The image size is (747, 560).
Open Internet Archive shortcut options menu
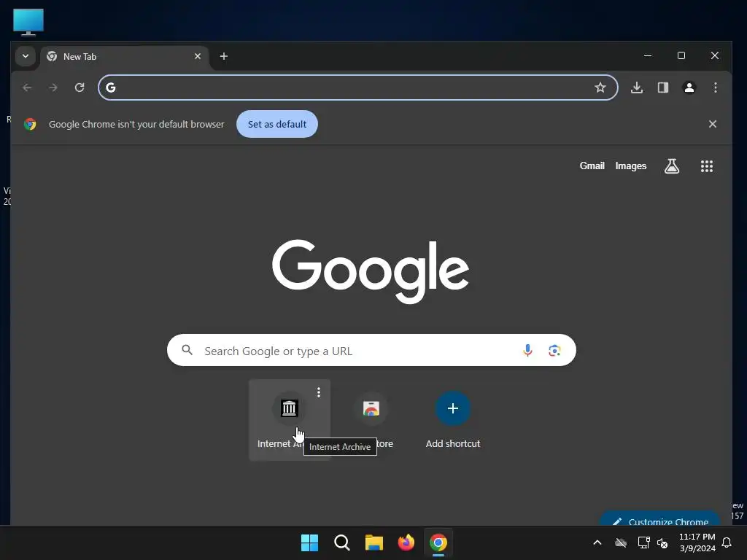pos(319,392)
